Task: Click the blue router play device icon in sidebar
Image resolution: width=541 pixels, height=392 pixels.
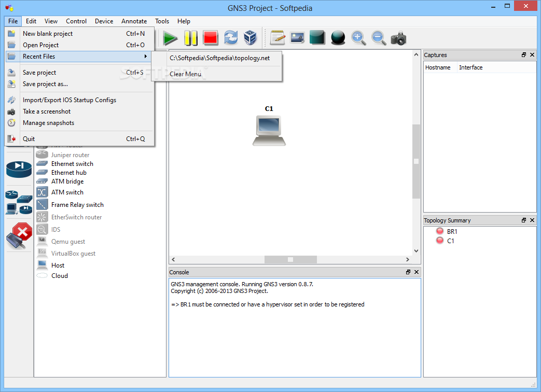Action: tap(19, 169)
